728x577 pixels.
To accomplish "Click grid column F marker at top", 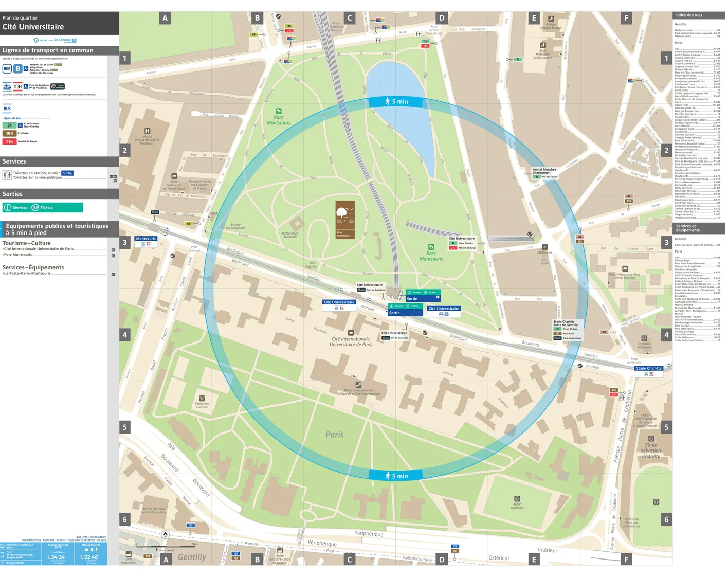I will tap(626, 18).
